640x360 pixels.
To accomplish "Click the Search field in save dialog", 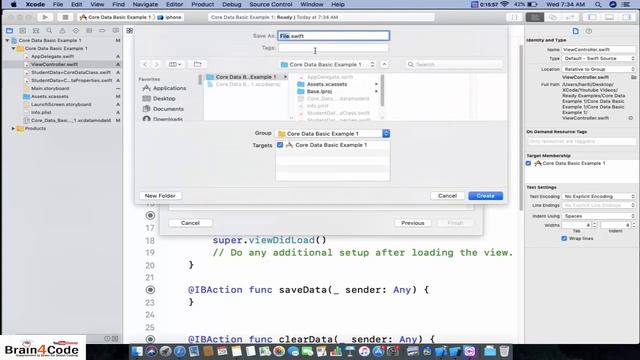I will 454,64.
